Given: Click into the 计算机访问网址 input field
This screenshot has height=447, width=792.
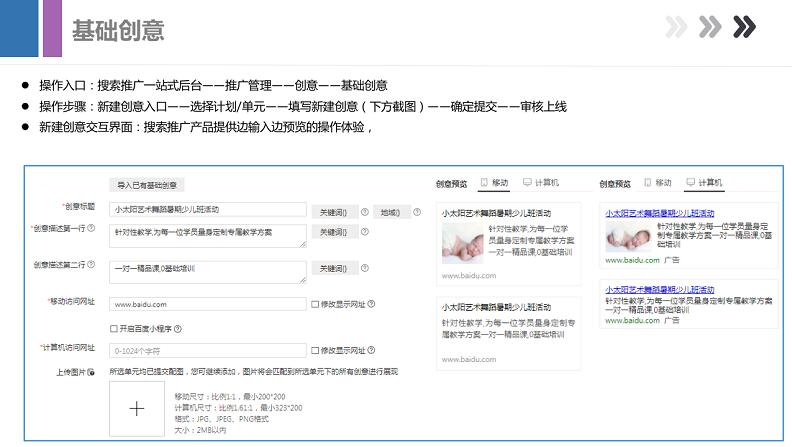Looking at the screenshot, I should [x=207, y=350].
